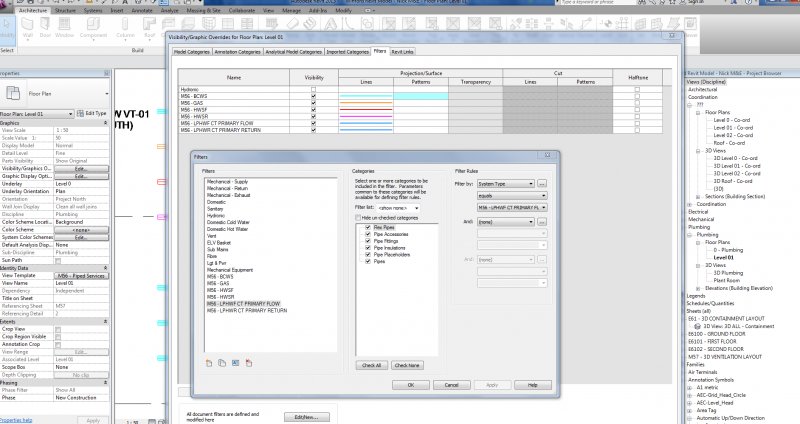Enable Hide un-checked categories checkbox
The width and height of the screenshot is (800, 424).
pyautogui.click(x=358, y=218)
